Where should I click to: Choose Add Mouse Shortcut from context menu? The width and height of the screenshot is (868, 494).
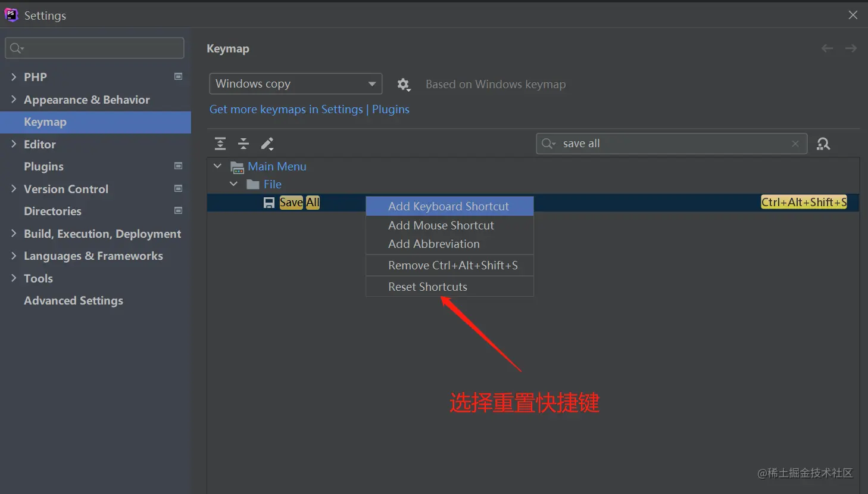pos(449,225)
